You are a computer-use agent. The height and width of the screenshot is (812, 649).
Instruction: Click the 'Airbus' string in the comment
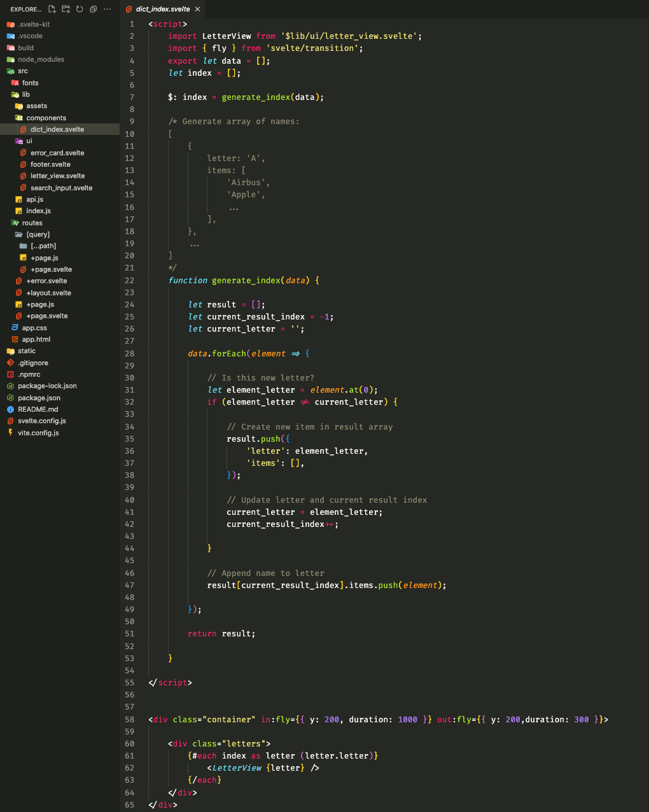[246, 183]
